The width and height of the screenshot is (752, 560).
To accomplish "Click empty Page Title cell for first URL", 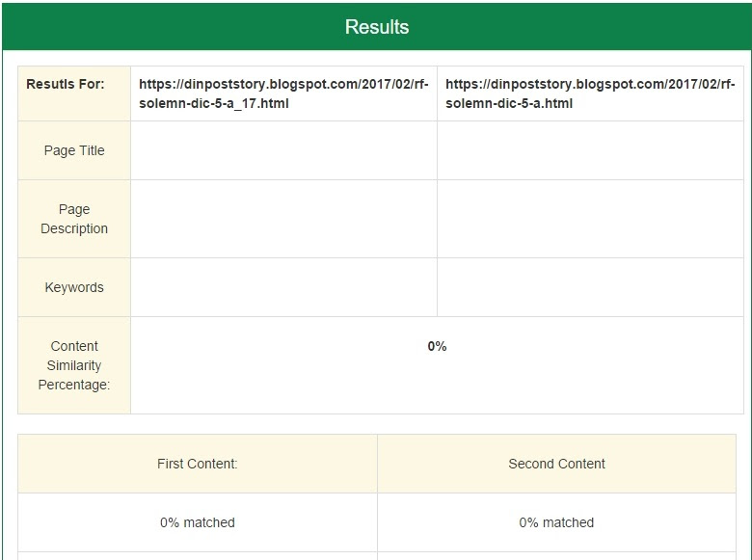I will (x=283, y=150).
